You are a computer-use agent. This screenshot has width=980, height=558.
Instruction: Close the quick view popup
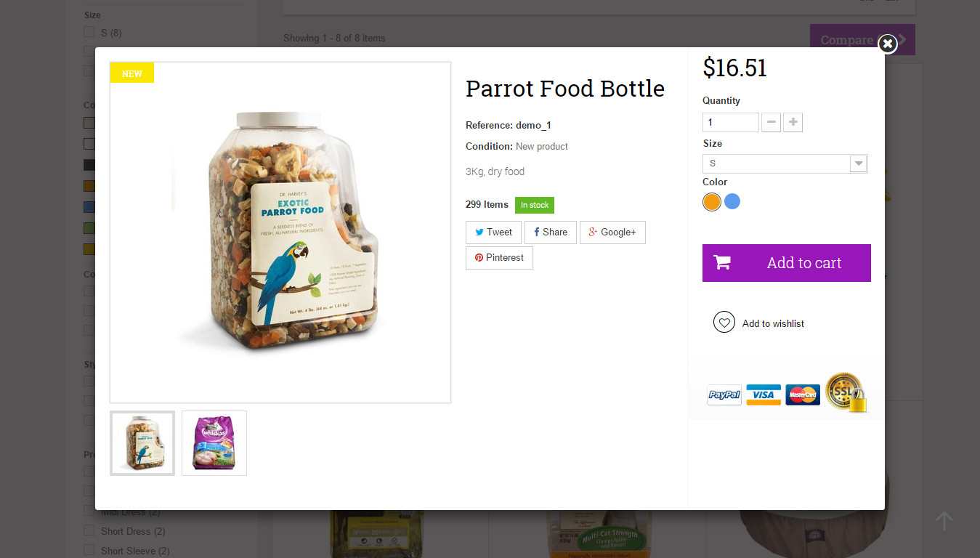[887, 44]
